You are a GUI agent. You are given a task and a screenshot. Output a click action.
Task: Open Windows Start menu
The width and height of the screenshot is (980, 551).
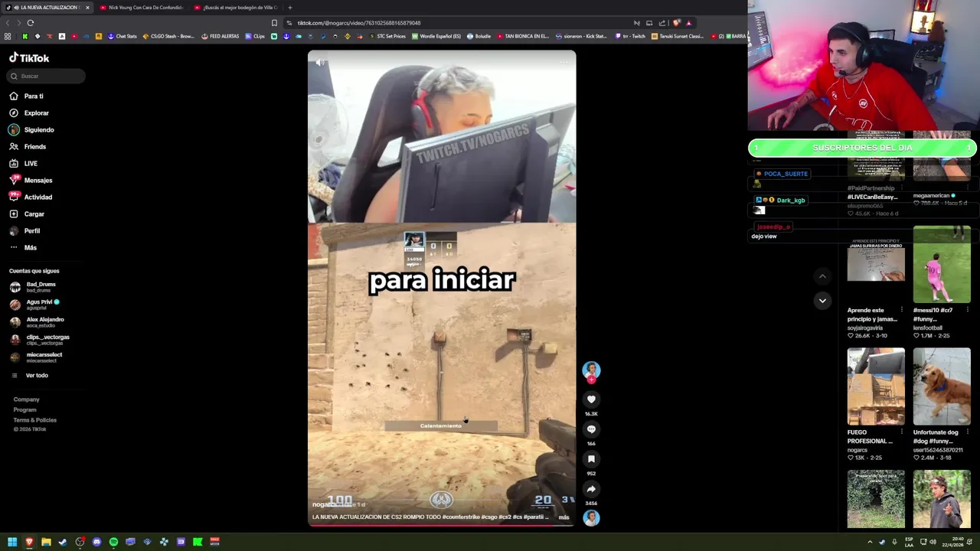(x=12, y=542)
